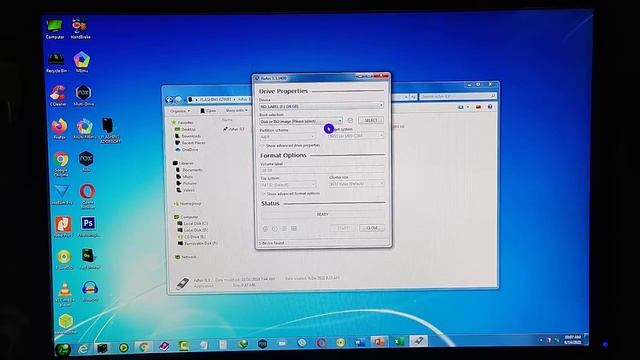Select Network in Explorer sidebar
The width and height of the screenshot is (640, 360).
(186, 257)
